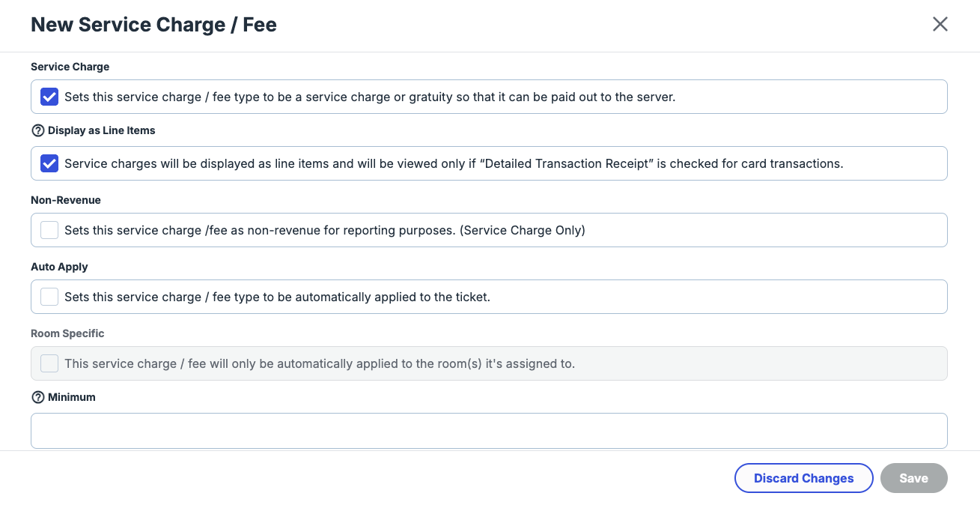Viewport: 980px width, 508px height.
Task: Click the Non-Revenue section label
Action: (66, 200)
